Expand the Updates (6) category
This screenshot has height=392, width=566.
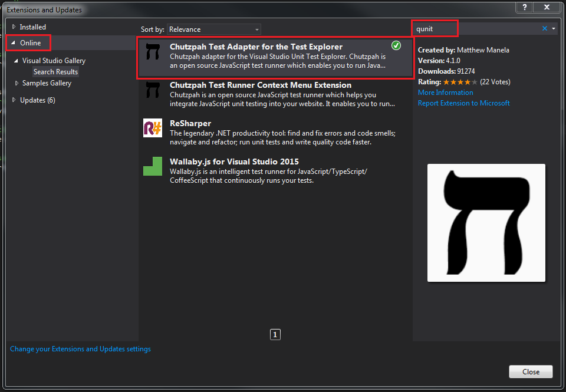(x=15, y=100)
